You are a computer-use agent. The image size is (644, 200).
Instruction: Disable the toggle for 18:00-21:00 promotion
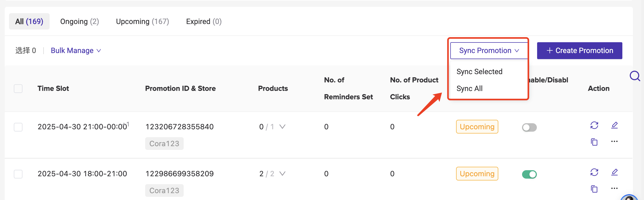pos(529,174)
